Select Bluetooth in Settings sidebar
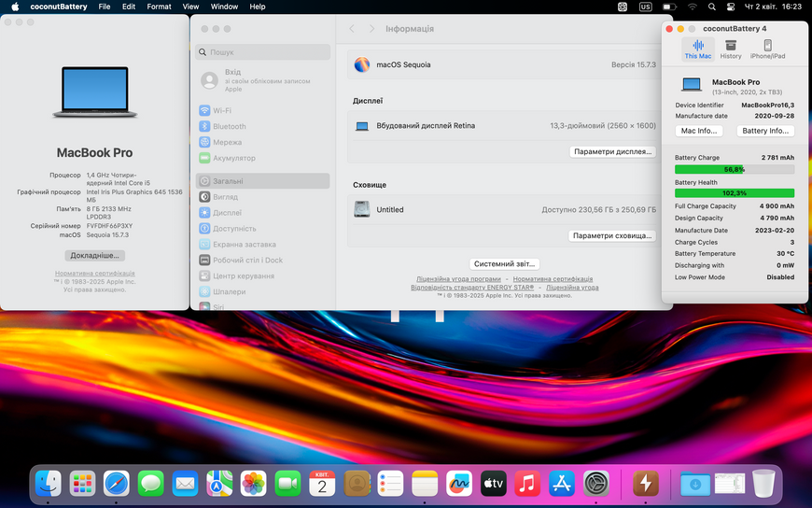 pyautogui.click(x=263, y=126)
